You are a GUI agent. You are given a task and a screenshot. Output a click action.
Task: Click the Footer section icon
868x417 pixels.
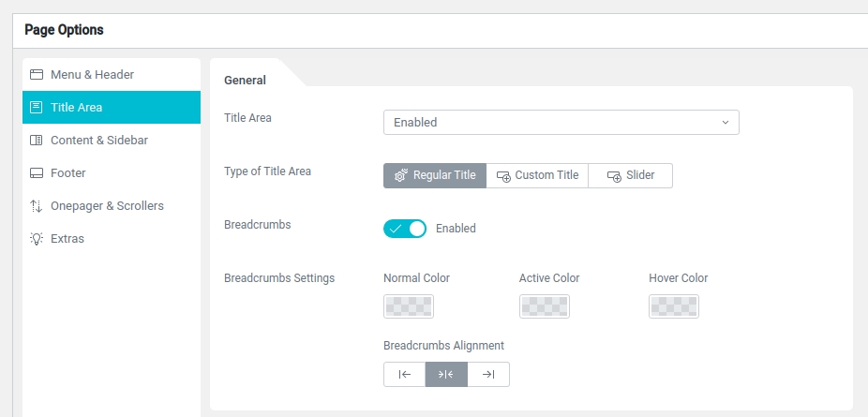[37, 173]
